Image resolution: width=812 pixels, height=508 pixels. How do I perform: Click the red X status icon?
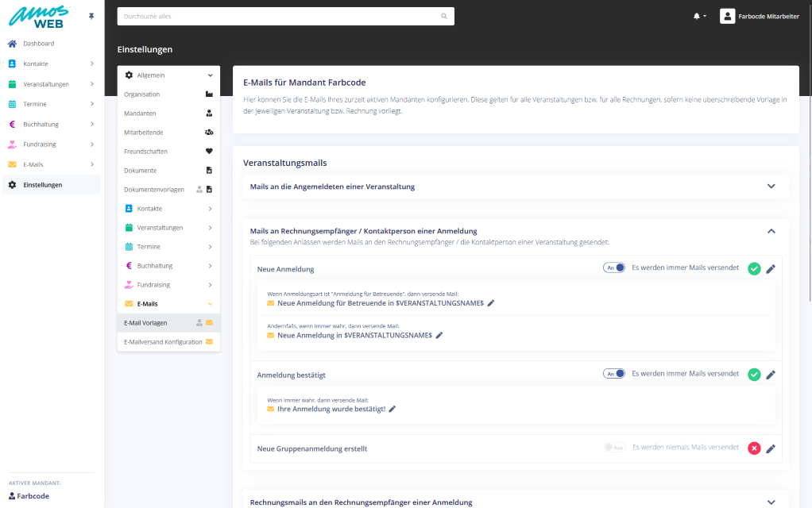click(x=754, y=448)
